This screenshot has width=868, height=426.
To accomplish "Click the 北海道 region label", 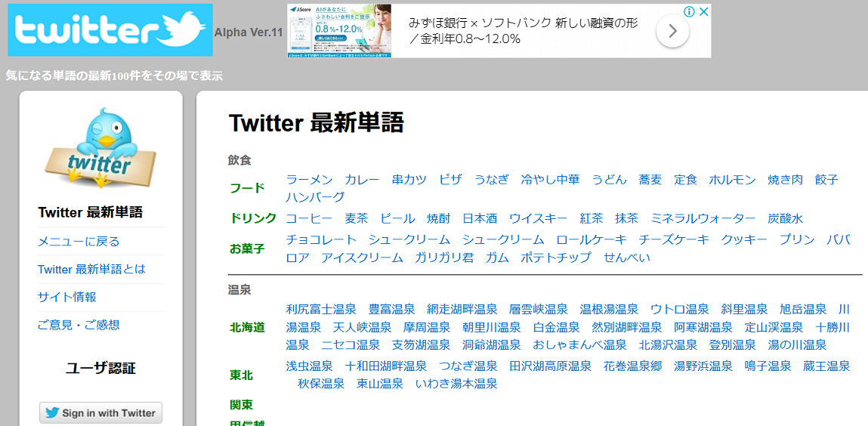I will tap(248, 328).
